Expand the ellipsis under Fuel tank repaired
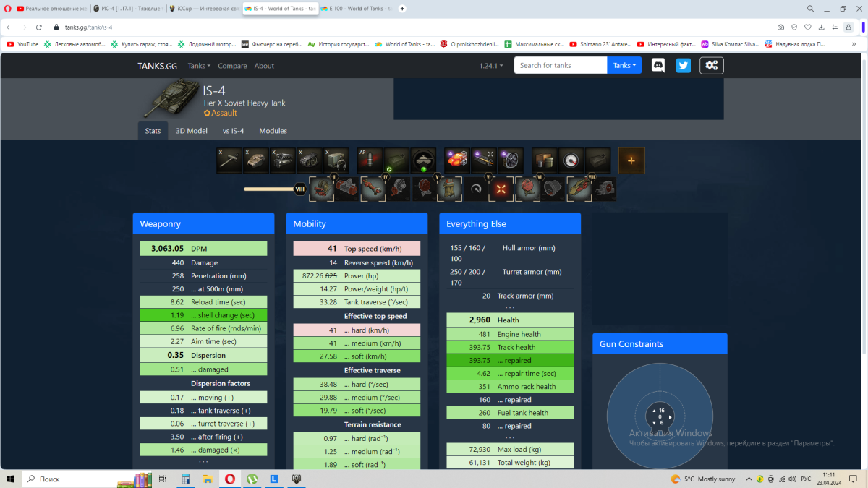The image size is (868, 488). 510,437
